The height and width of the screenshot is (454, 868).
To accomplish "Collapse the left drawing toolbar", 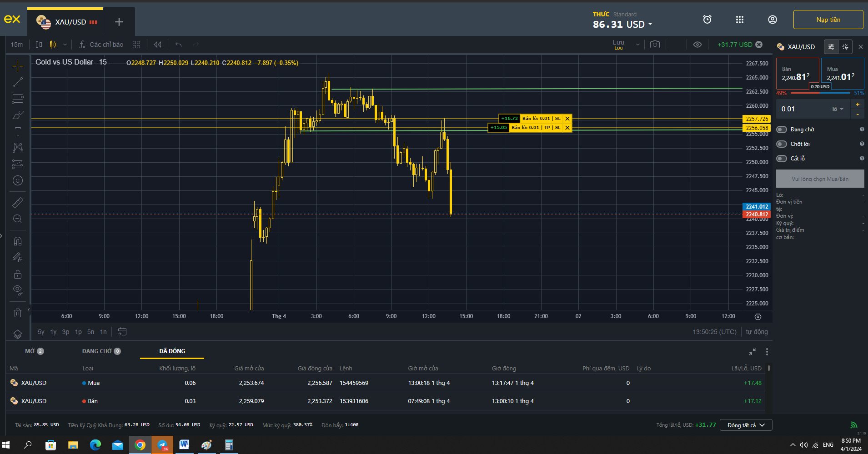I will [x=29, y=310].
